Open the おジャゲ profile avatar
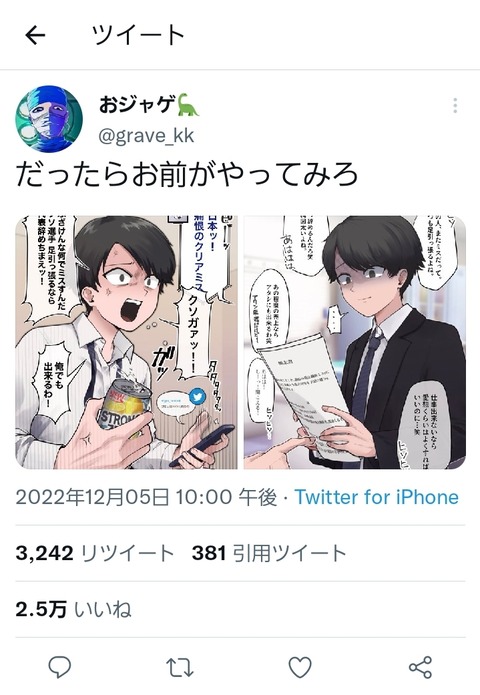 (x=49, y=119)
